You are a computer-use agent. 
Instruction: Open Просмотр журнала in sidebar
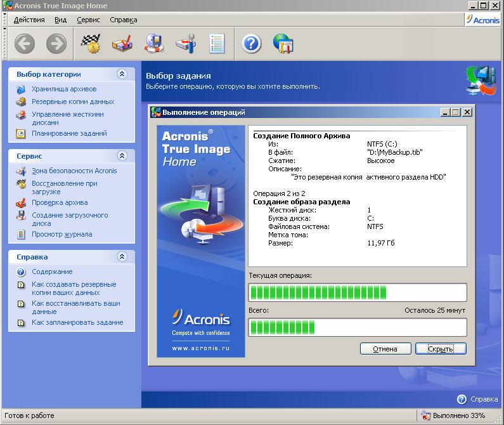[61, 234]
